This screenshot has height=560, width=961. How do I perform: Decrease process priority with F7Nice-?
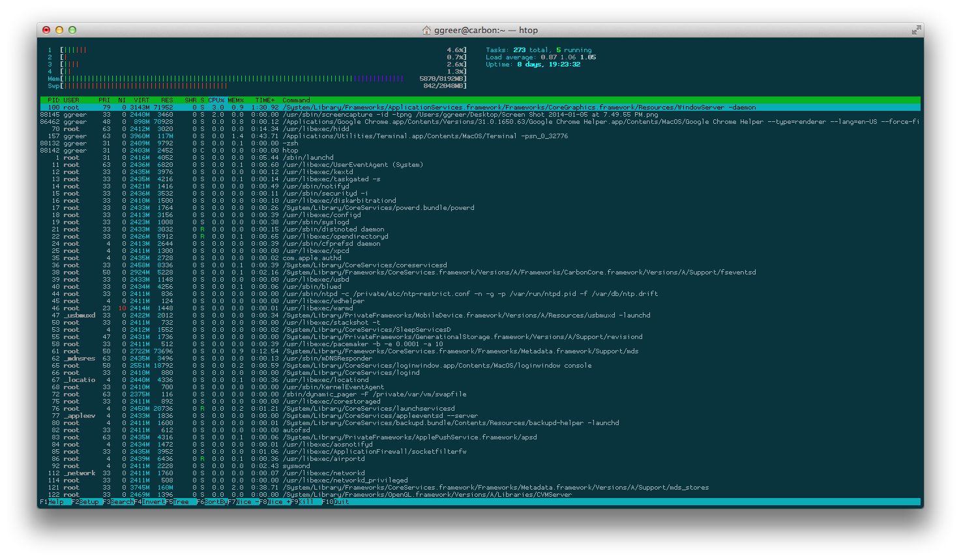tap(243, 501)
